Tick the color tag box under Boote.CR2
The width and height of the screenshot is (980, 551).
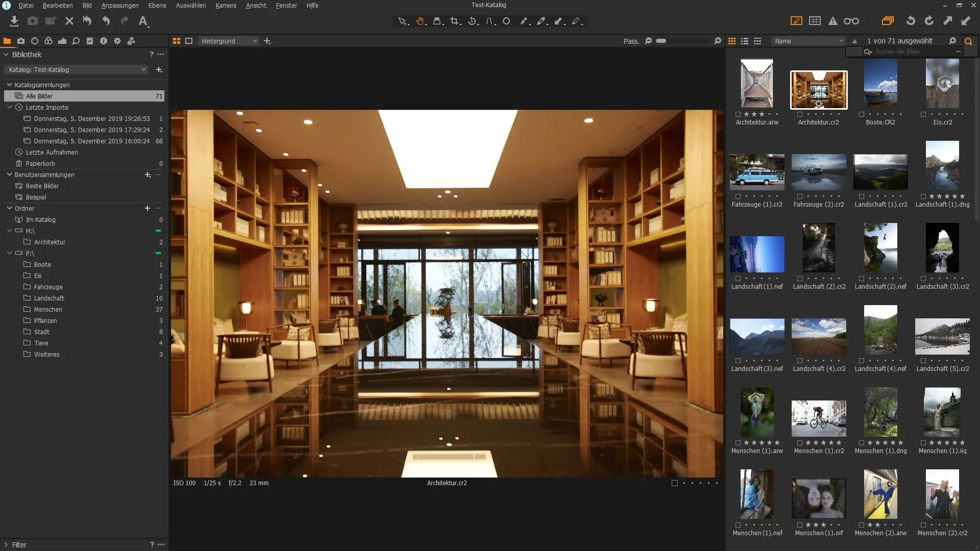tap(862, 114)
